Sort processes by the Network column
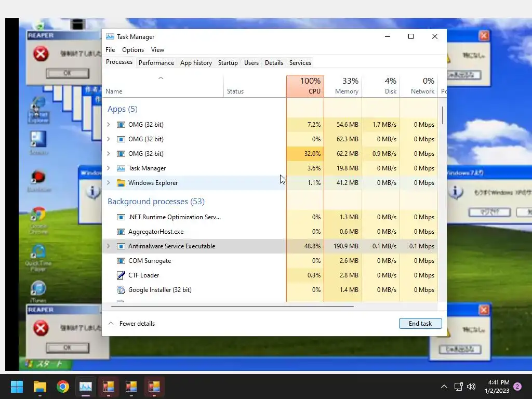This screenshot has width=532, height=399. pos(419,86)
